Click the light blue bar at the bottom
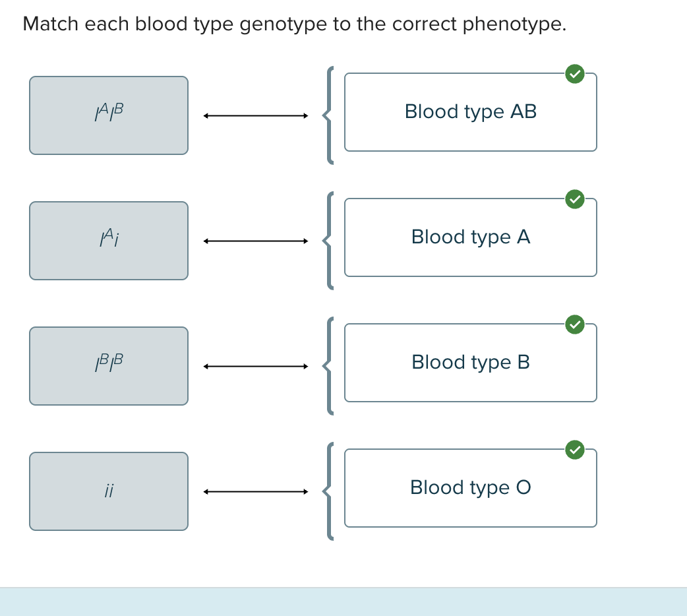This screenshot has height=616, width=687. coord(343,601)
